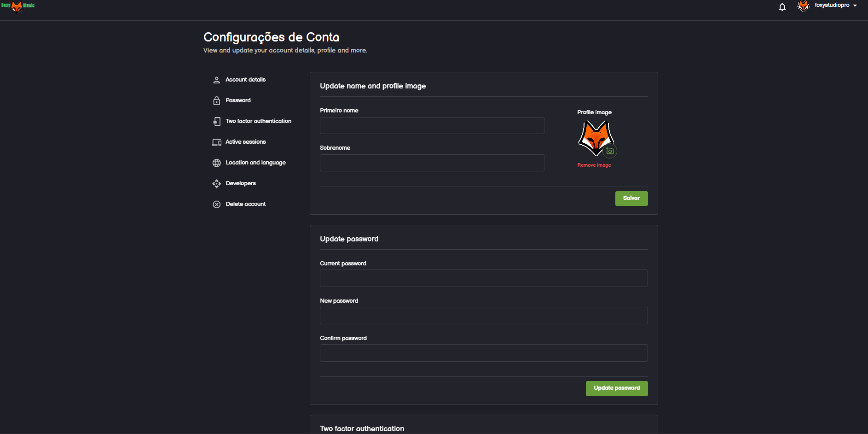Click into the Current password field
The height and width of the screenshot is (434, 868).
(483, 278)
